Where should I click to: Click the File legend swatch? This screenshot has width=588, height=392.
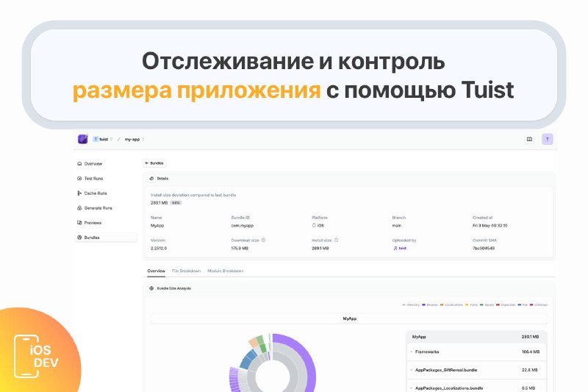520,305
